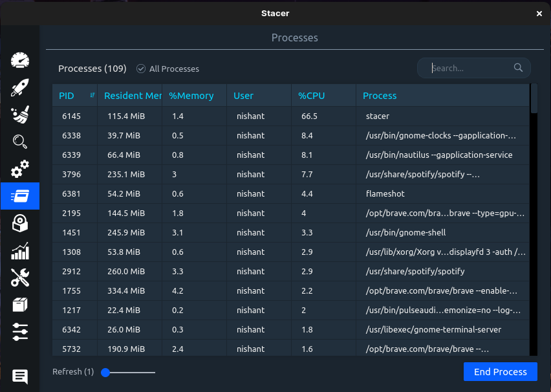Open Services gears icon
The height and width of the screenshot is (392, 551).
(20, 169)
